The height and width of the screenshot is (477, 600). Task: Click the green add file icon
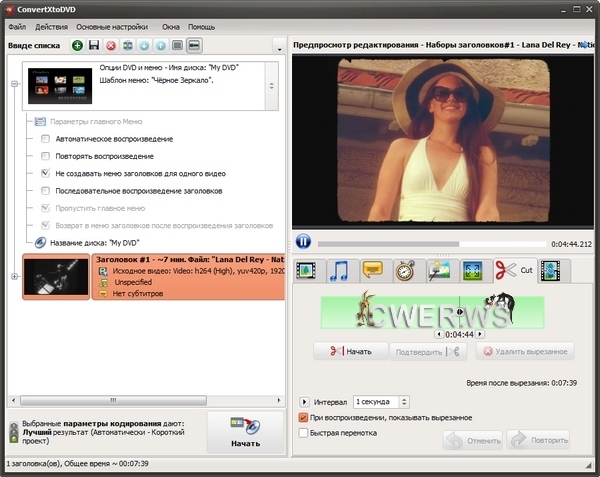pyautogui.click(x=78, y=46)
